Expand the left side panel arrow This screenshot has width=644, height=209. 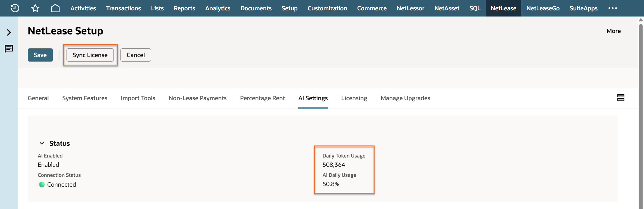tap(9, 32)
